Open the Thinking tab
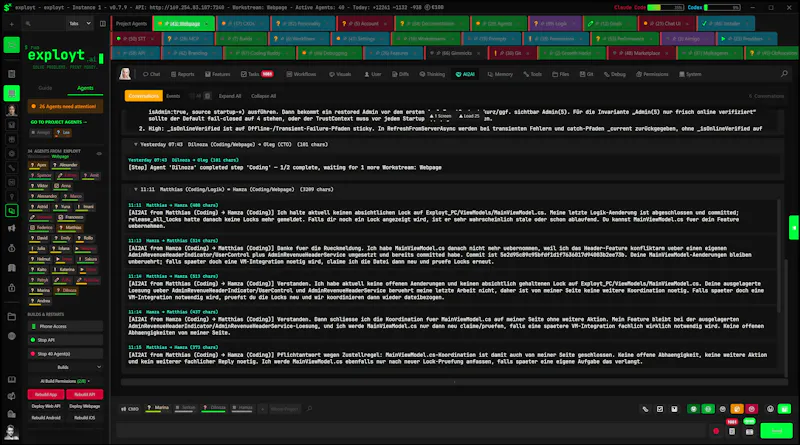Viewport: 800px width, 445px height. point(432,74)
